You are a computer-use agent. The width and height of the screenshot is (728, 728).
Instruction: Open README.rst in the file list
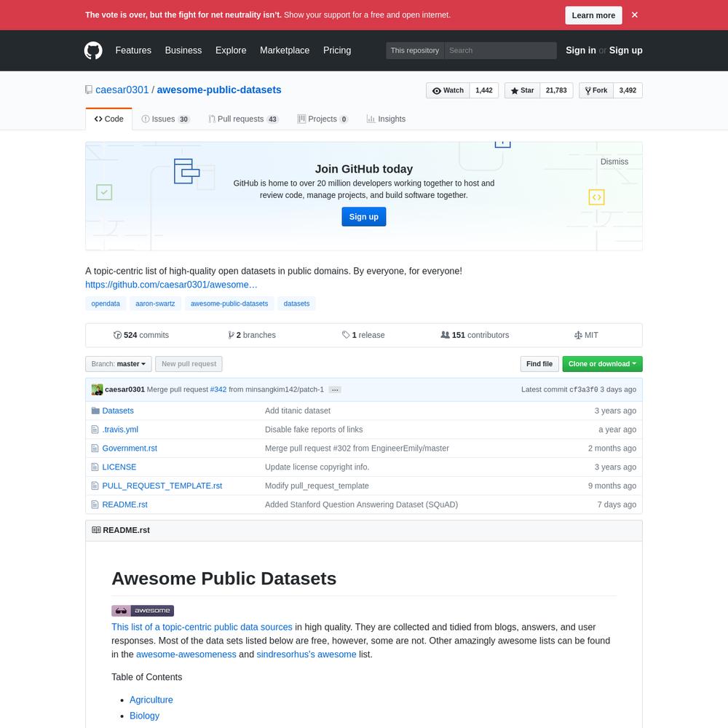(125, 505)
